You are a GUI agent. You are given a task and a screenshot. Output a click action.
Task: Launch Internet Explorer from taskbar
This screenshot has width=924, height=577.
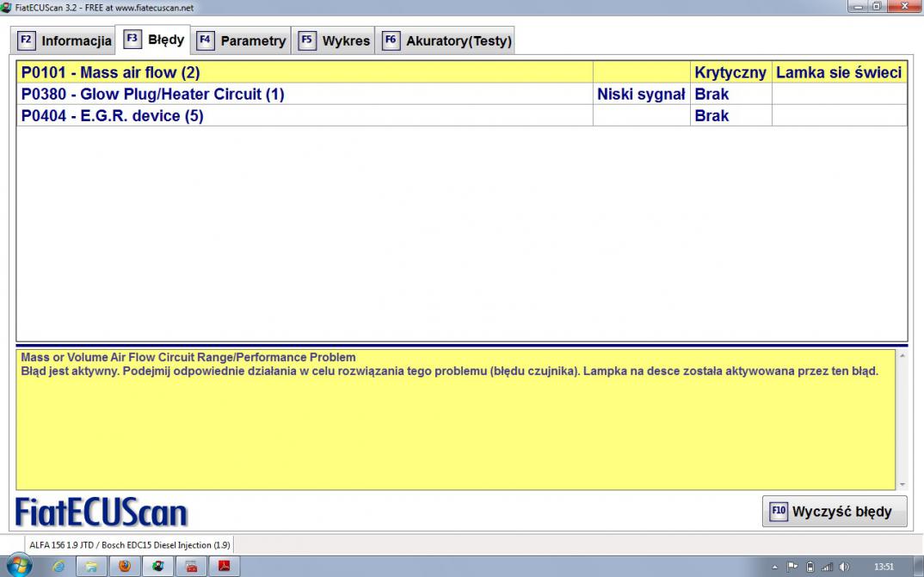pyautogui.click(x=59, y=567)
